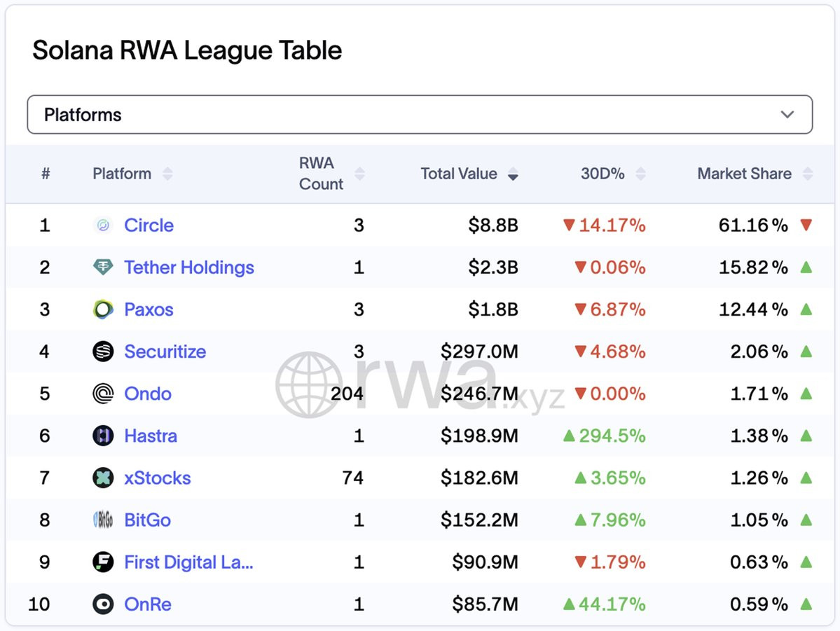The width and height of the screenshot is (840, 631).
Task: Open the Platforms dropdown selector
Action: coord(420,115)
